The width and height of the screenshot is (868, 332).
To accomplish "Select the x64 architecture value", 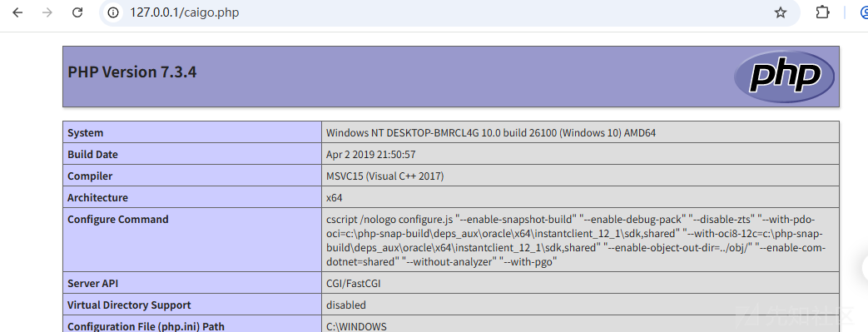I will click(x=334, y=197).
